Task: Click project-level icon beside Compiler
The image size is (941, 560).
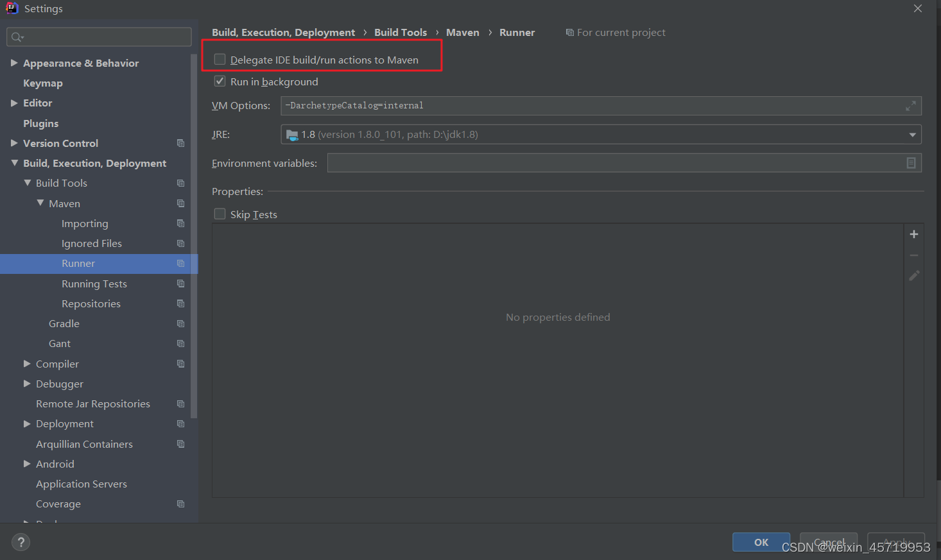Action: point(180,364)
